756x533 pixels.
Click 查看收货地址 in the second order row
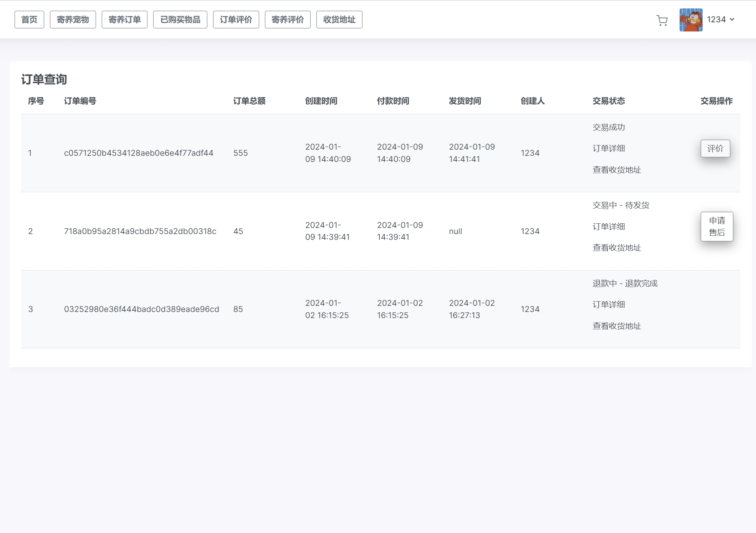(x=617, y=248)
